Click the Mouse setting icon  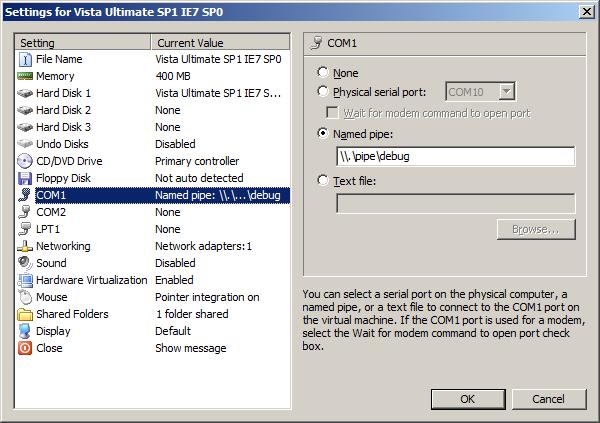point(25,297)
